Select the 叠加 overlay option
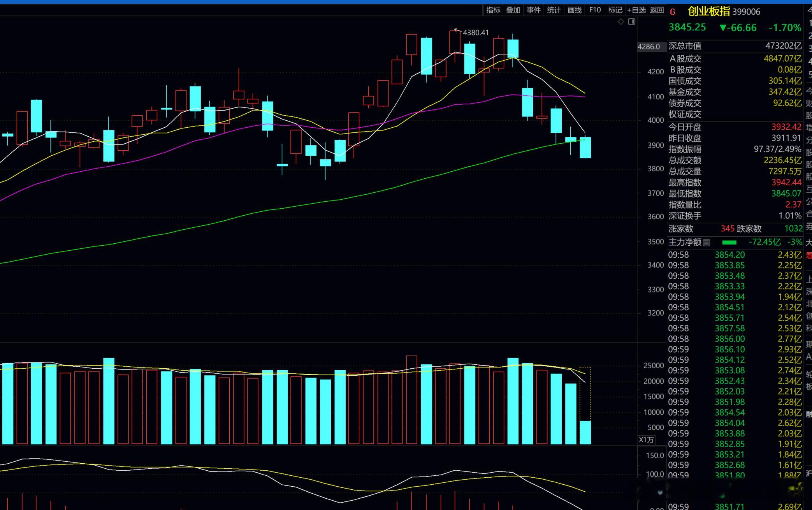This screenshot has height=510, width=812. pyautogui.click(x=513, y=10)
